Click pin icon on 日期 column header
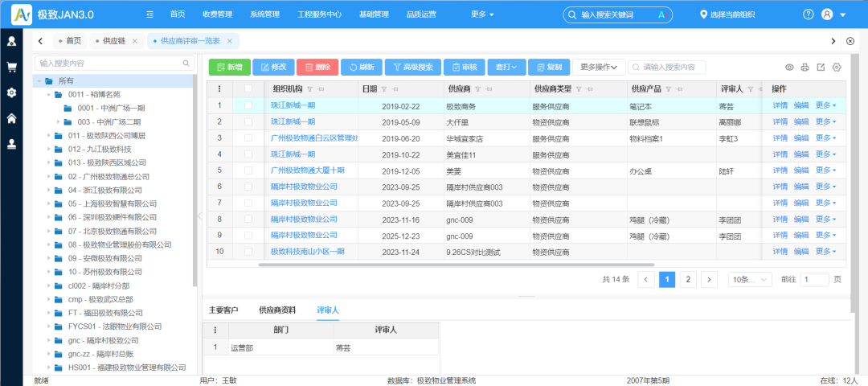 (x=395, y=89)
